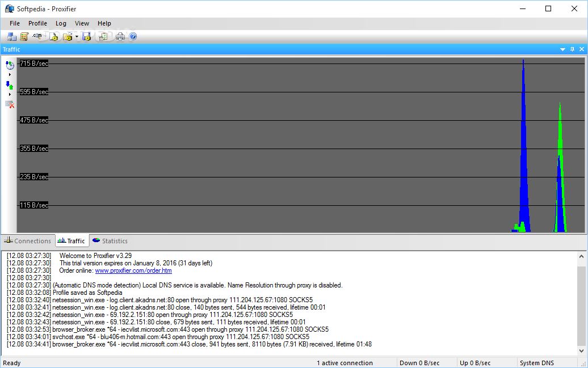Switch to the Connections tab

click(28, 240)
